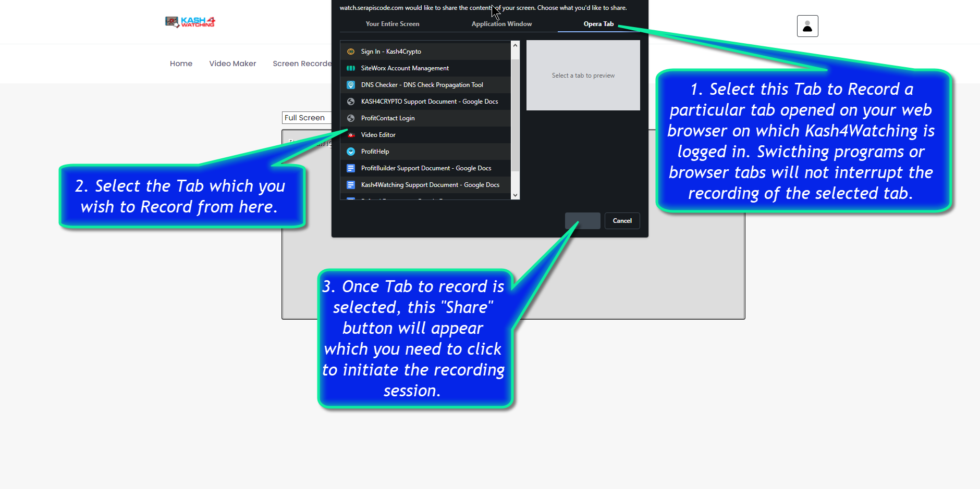This screenshot has height=489, width=980.
Task: Click the DNS Checker tab favicon
Action: 351,85
